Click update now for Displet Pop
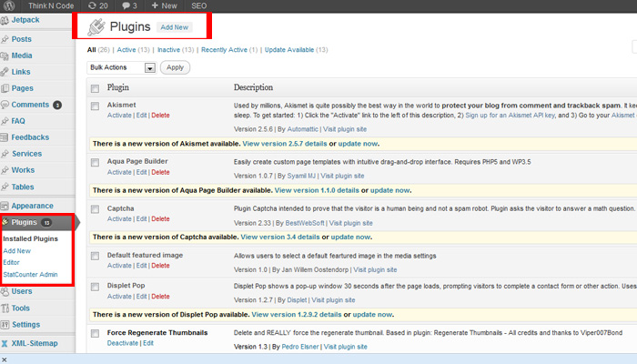This screenshot has height=364, width=637. pyautogui.click(x=372, y=315)
